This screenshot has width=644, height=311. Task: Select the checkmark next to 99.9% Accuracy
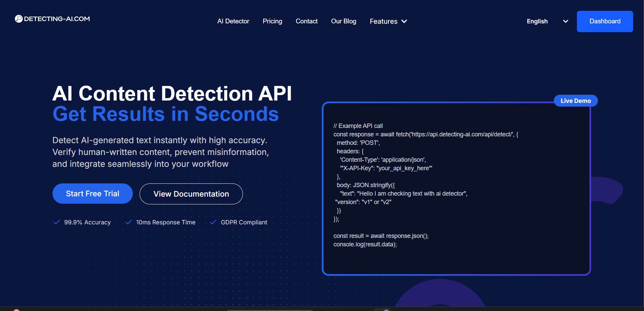tap(56, 222)
